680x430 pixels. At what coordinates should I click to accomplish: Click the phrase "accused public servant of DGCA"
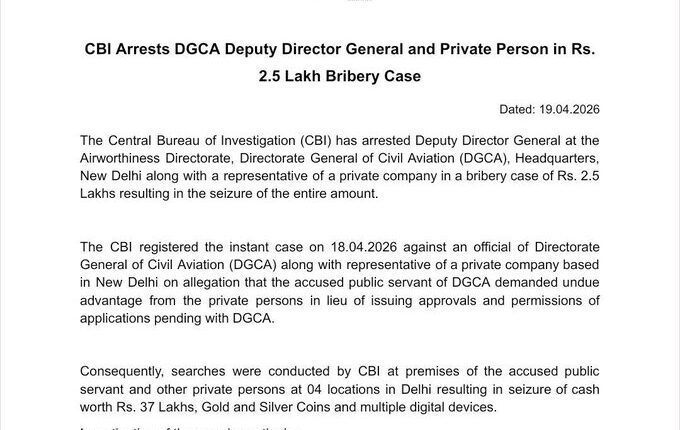[440, 282]
